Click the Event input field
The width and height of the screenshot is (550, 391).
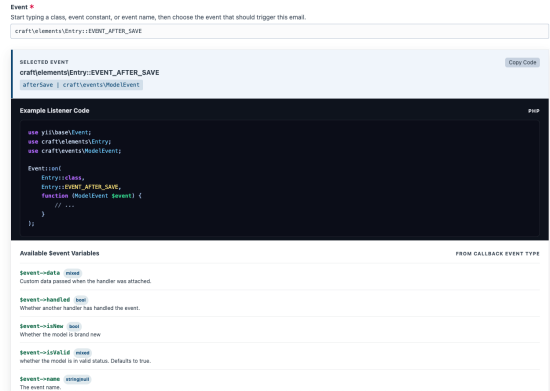click(x=279, y=31)
